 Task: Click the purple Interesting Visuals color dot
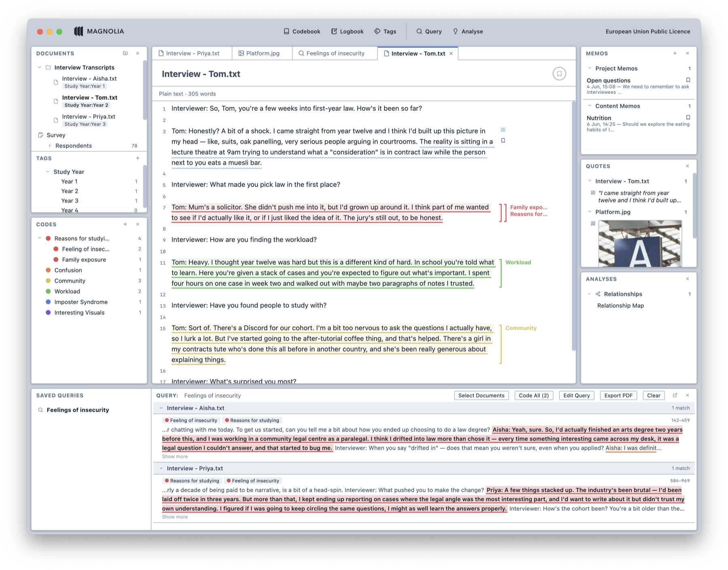point(48,312)
